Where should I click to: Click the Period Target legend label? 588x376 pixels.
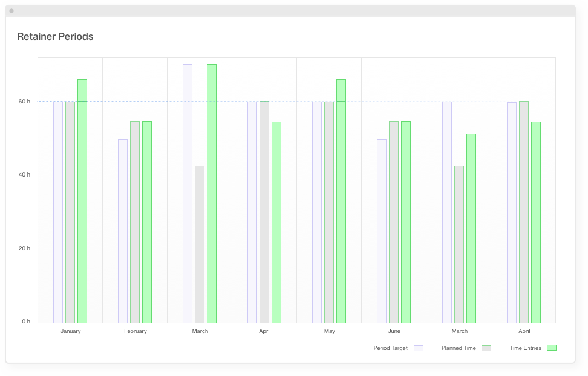pos(390,348)
